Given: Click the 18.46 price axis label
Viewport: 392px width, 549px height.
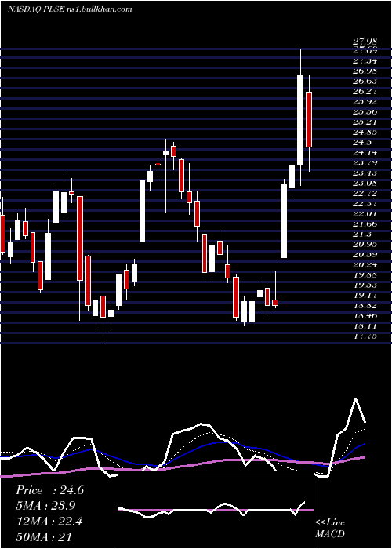Looking at the screenshot, I should point(365,316).
